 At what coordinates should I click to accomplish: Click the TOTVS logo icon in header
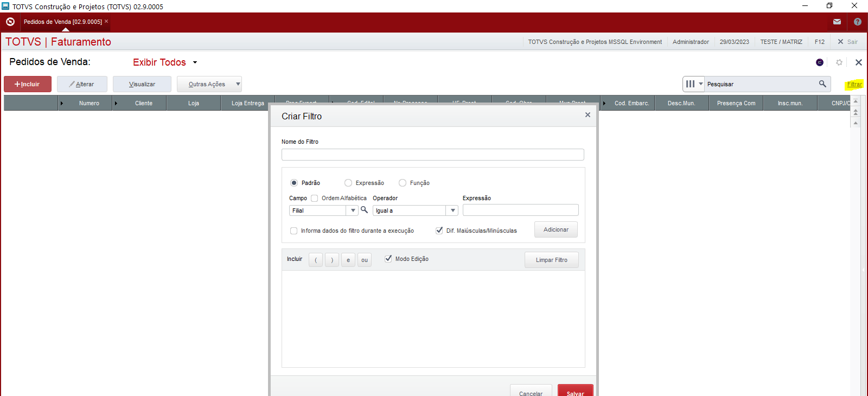(x=10, y=22)
